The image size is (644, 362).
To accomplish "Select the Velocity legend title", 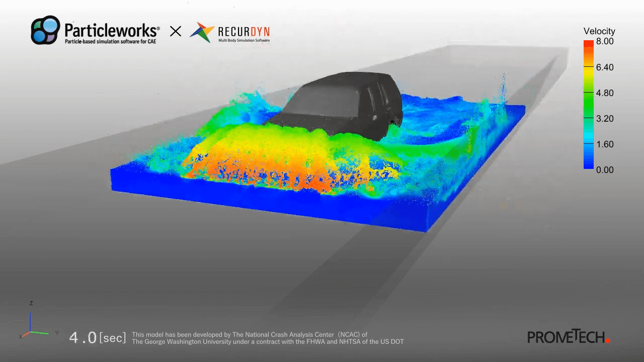I will click(x=599, y=31).
